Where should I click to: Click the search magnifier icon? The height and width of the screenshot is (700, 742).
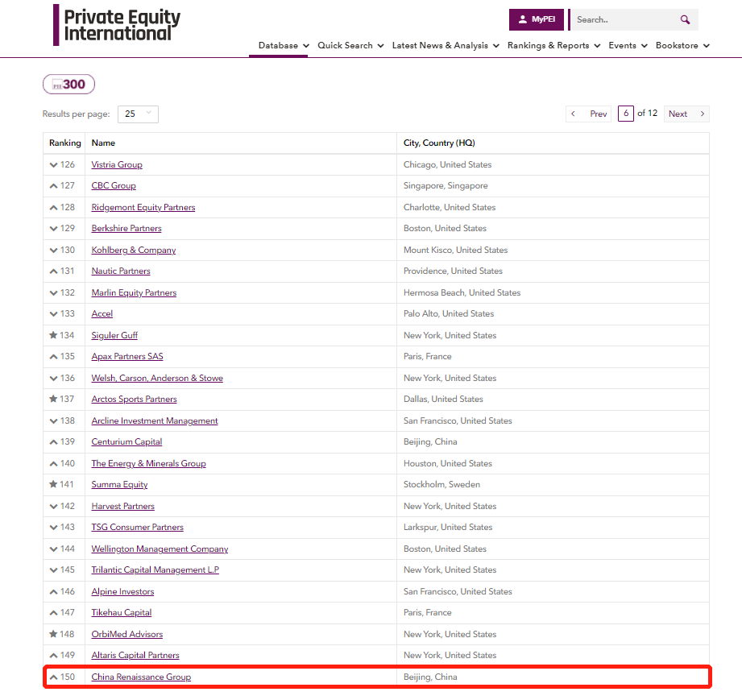click(685, 20)
